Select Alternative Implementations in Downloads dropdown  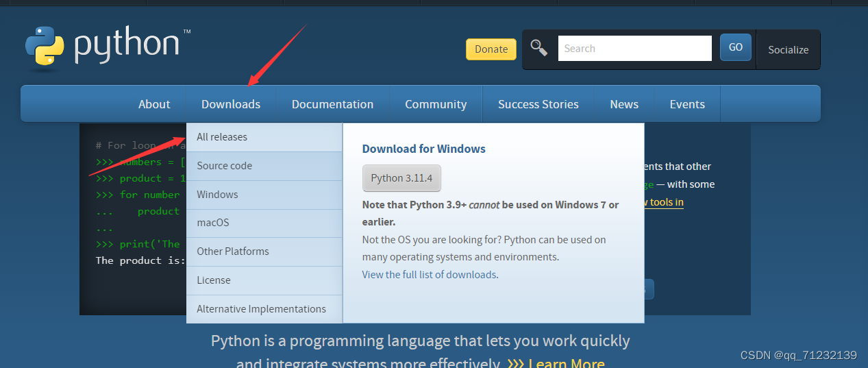click(x=264, y=309)
